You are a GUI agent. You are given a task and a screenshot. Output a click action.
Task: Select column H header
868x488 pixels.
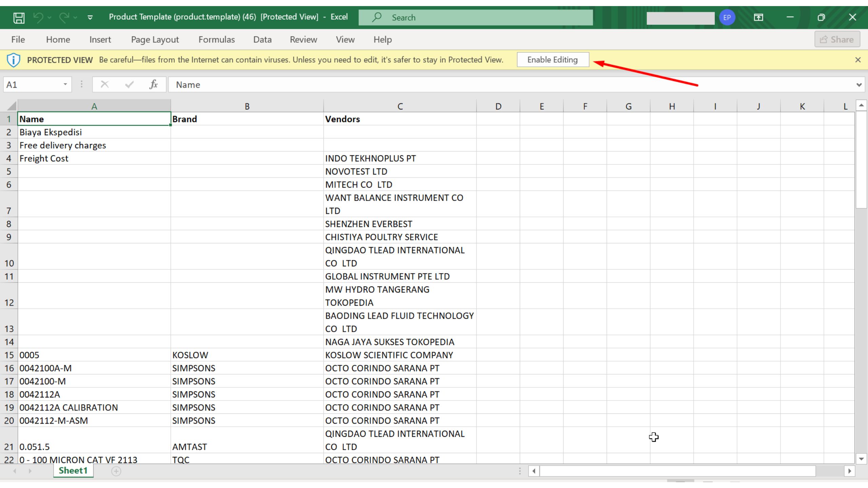(672, 106)
